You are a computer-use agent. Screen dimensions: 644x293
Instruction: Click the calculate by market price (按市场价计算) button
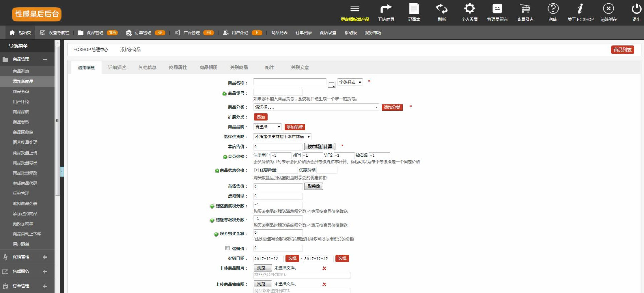tap(320, 146)
